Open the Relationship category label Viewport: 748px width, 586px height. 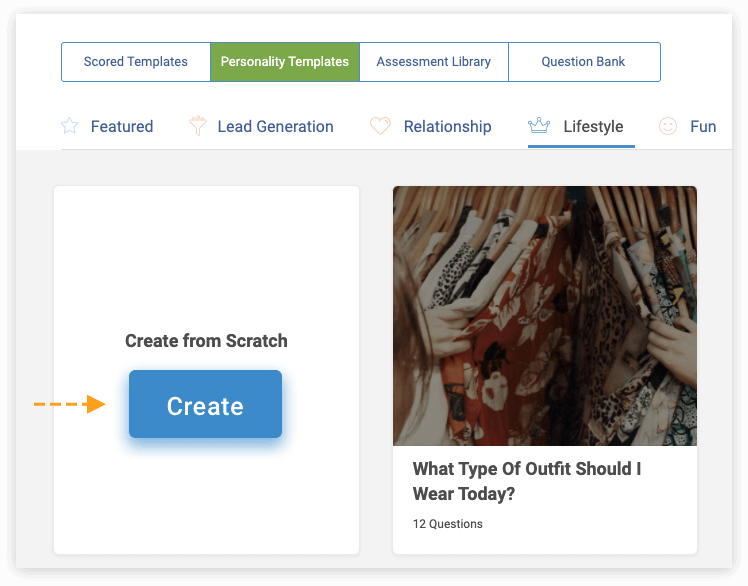pyautogui.click(x=447, y=126)
